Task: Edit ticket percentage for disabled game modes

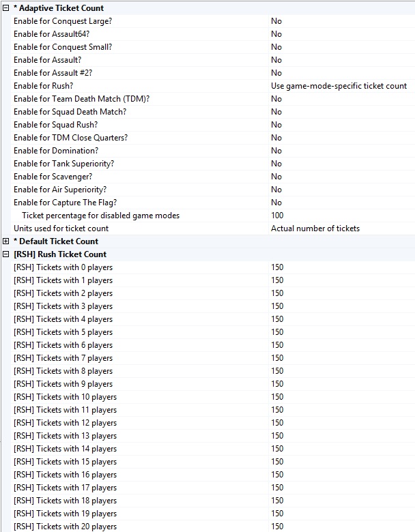Action: coord(277,216)
